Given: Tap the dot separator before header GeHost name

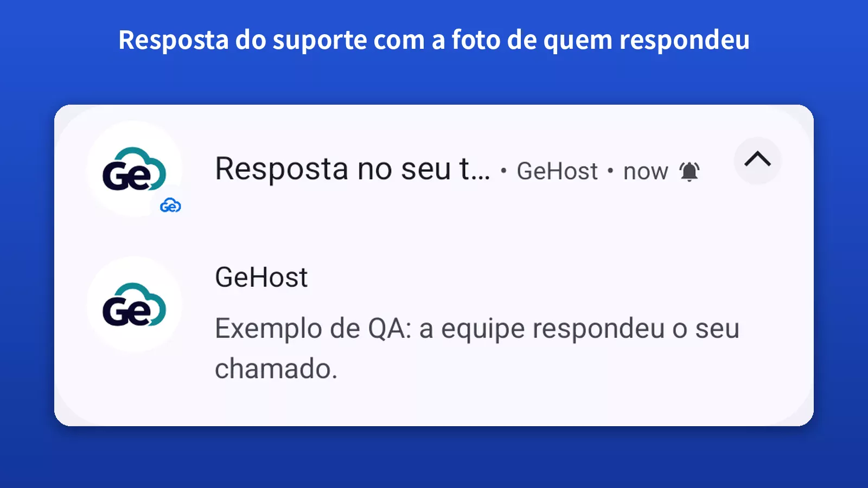Looking at the screenshot, I should 503,171.
